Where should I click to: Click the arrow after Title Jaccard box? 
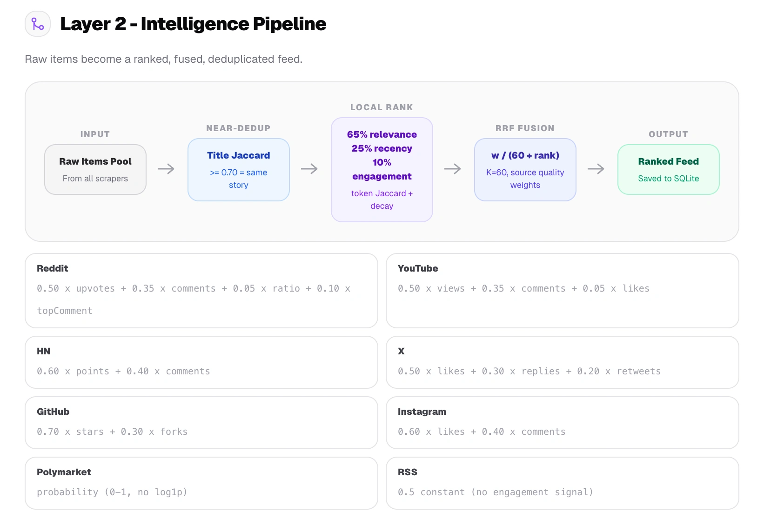pyautogui.click(x=309, y=169)
